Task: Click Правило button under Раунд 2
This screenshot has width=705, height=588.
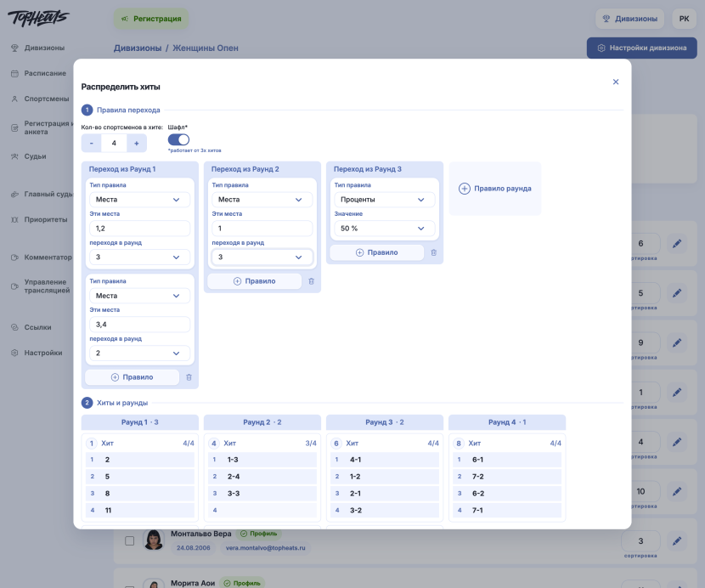Action: pos(255,281)
